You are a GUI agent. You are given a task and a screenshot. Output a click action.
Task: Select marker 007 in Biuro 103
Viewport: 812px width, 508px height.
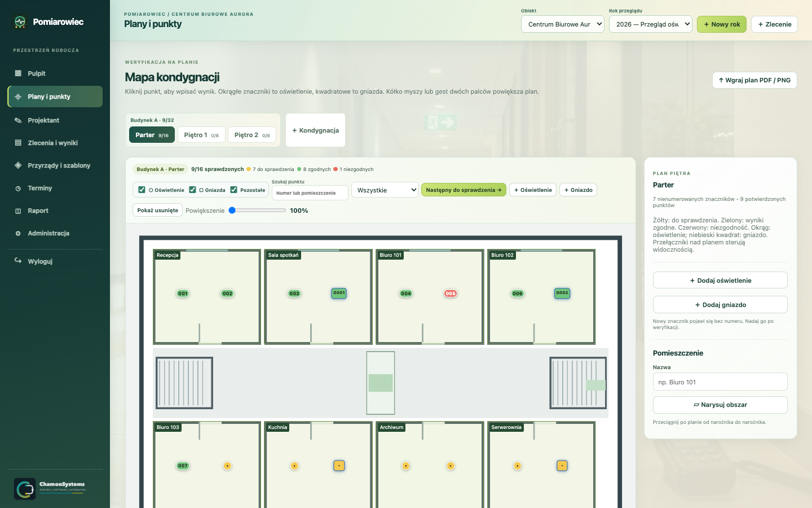point(183,466)
